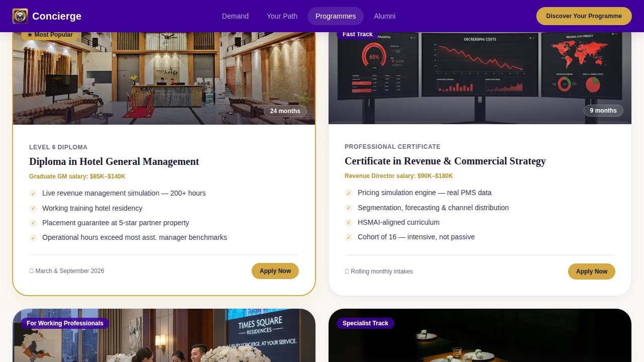Click Discover Your Programme button
This screenshot has width=644, height=362.
[x=584, y=16]
